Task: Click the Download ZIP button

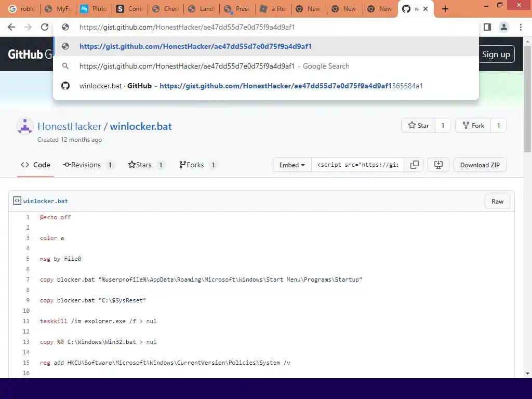Action: click(x=480, y=165)
